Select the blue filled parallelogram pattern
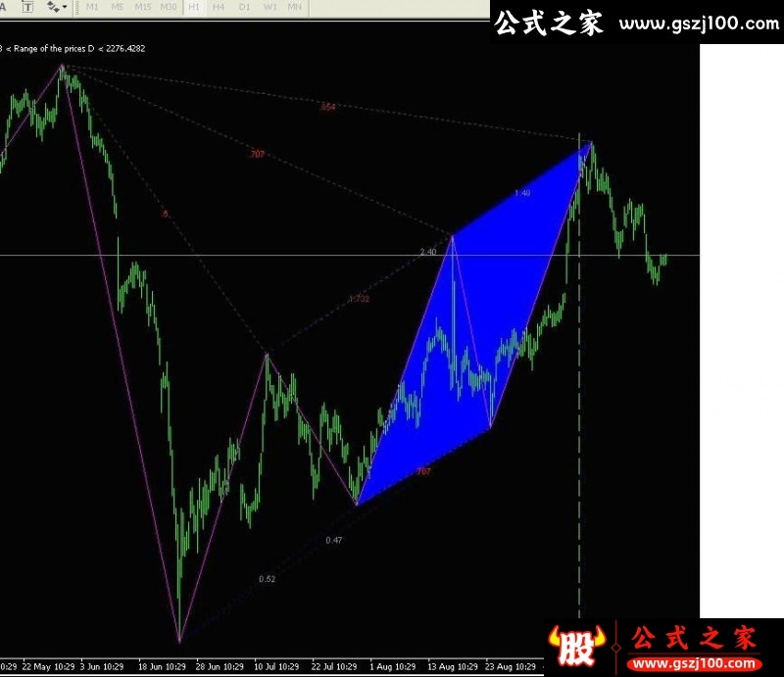 [x=475, y=325]
